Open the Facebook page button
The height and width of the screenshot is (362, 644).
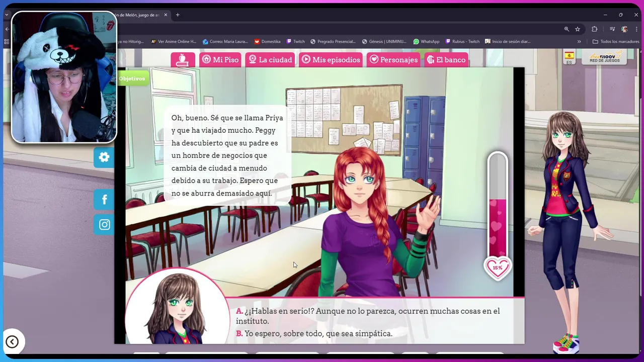(x=104, y=200)
